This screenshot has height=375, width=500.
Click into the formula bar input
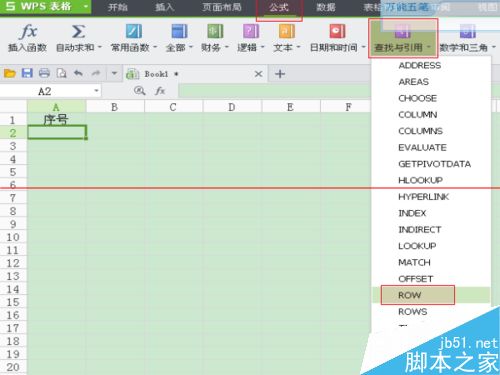tap(275, 91)
